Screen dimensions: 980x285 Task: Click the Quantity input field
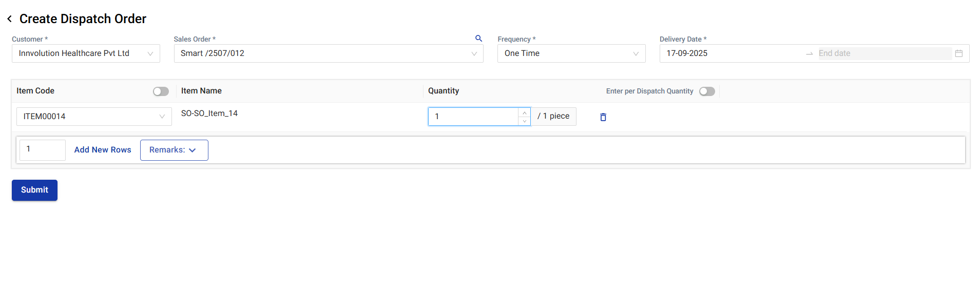(473, 117)
